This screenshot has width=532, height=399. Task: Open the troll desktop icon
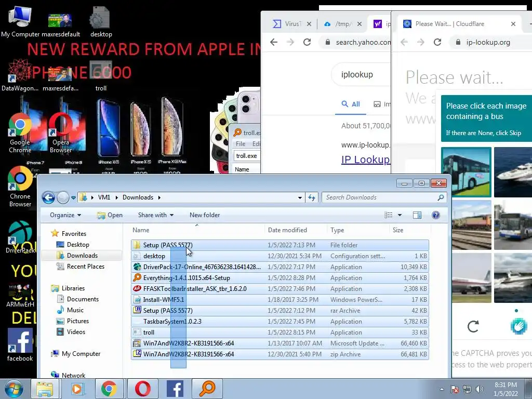[101, 76]
